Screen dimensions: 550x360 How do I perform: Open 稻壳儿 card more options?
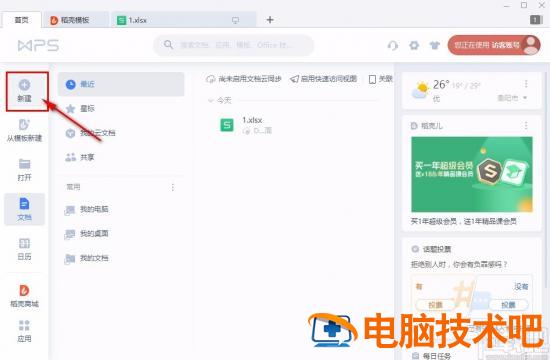tap(526, 125)
